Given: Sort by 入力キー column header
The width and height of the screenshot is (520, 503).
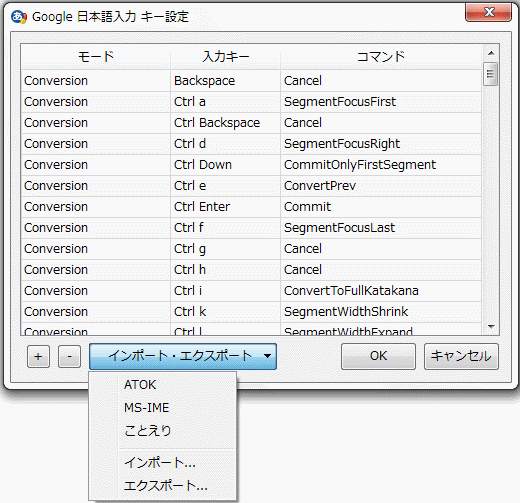Looking at the screenshot, I should pyautogui.click(x=226, y=57).
